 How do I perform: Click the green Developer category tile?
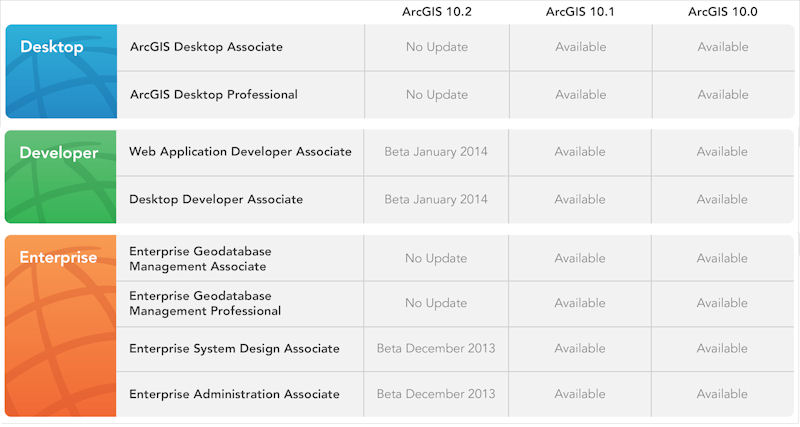[60, 176]
